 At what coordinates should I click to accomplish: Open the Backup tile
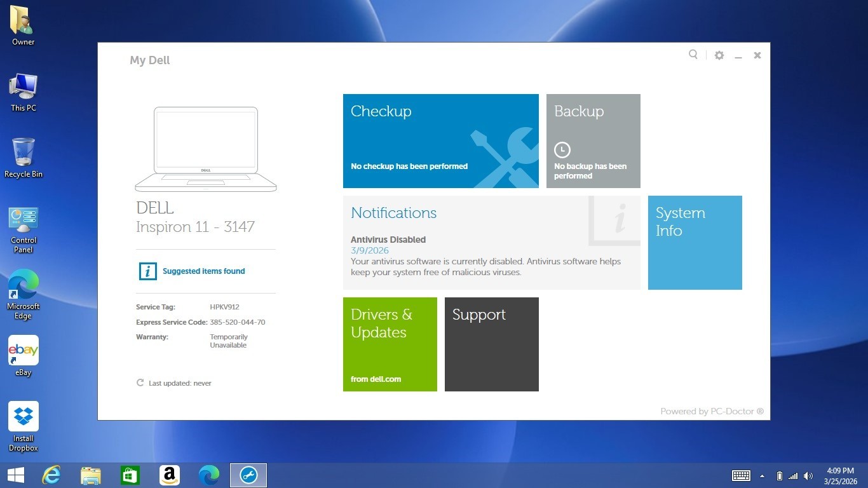pos(593,141)
